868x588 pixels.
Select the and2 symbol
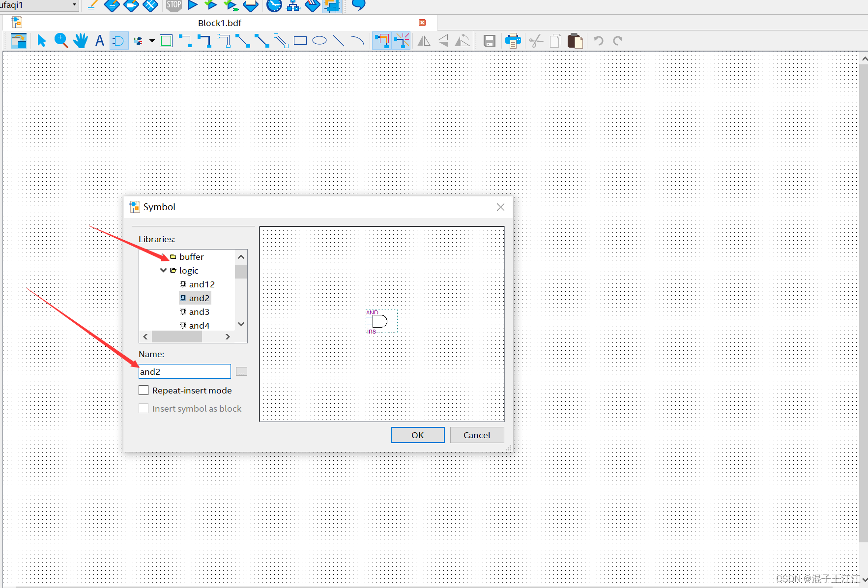pyautogui.click(x=195, y=298)
